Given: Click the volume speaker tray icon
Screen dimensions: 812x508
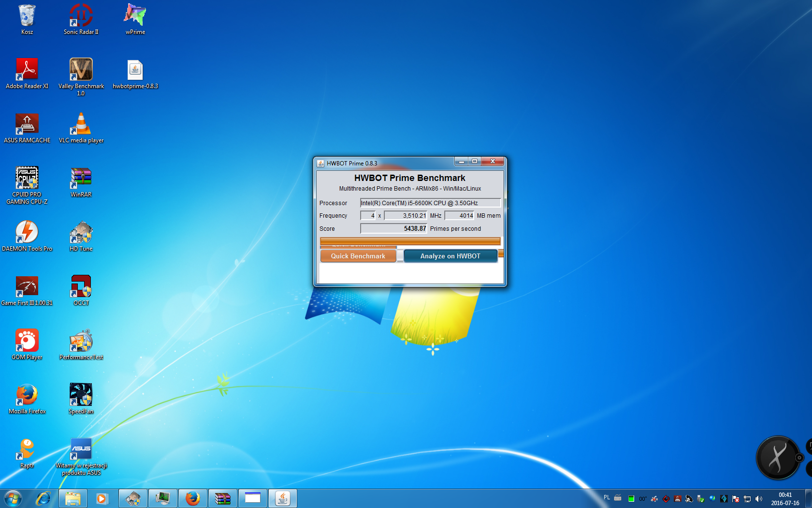Looking at the screenshot, I should [759, 499].
